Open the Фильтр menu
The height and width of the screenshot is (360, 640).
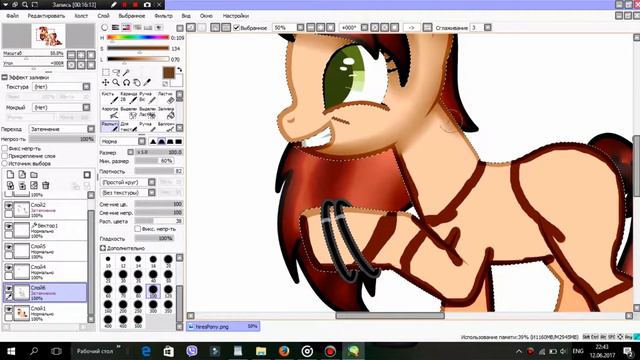pyautogui.click(x=163, y=16)
